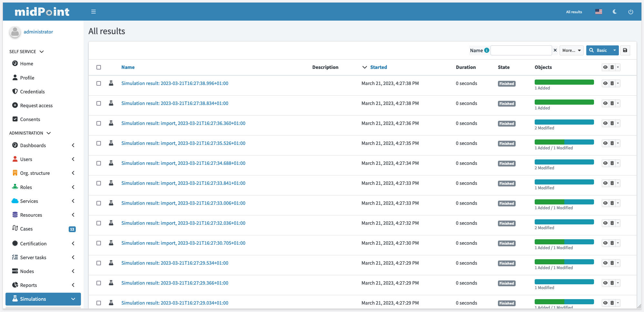Click the eye icon in table header
The image size is (644, 312).
(x=605, y=67)
